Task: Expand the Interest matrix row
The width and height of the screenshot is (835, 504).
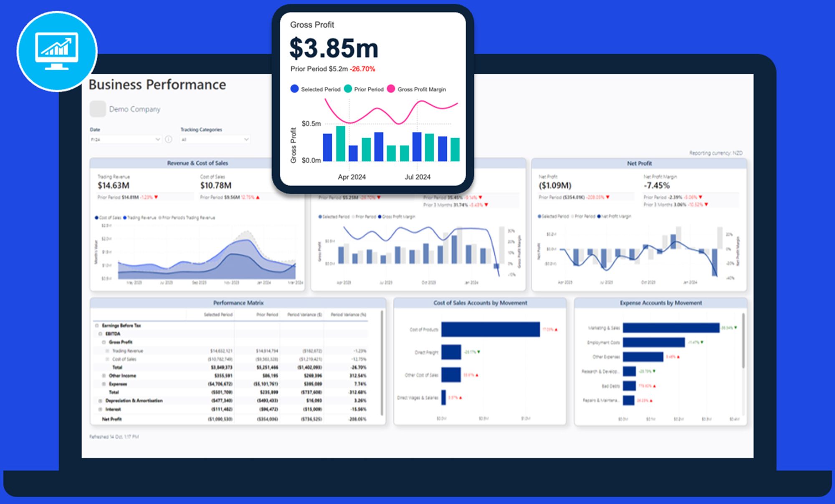Action: coord(100,409)
